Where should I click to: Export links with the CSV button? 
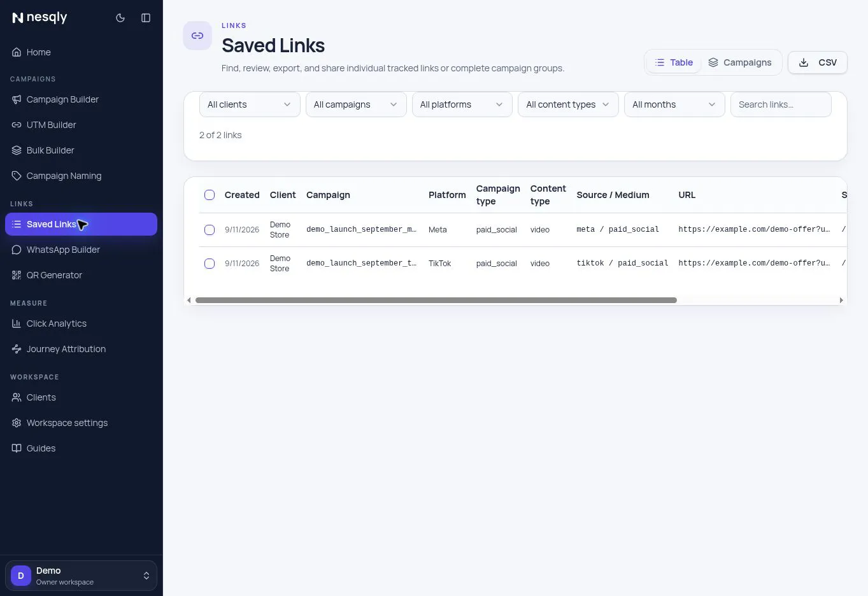click(x=818, y=62)
